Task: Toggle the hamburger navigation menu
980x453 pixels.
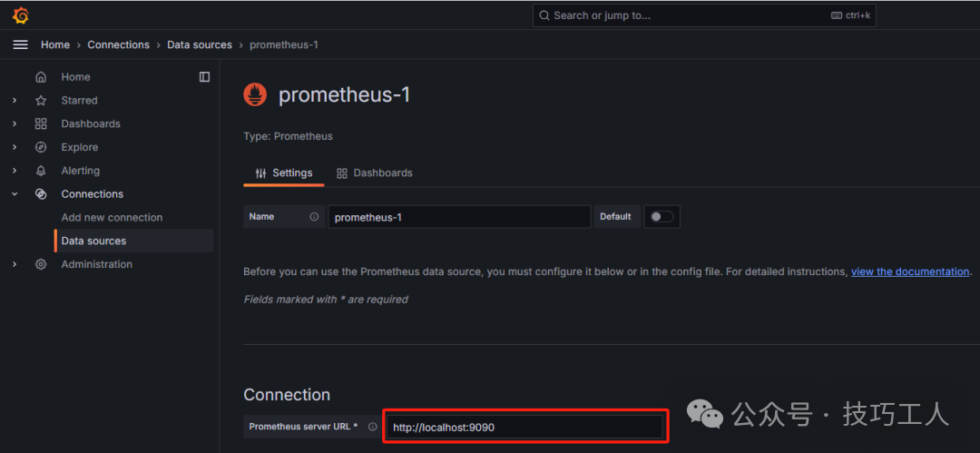Action: click(x=20, y=44)
